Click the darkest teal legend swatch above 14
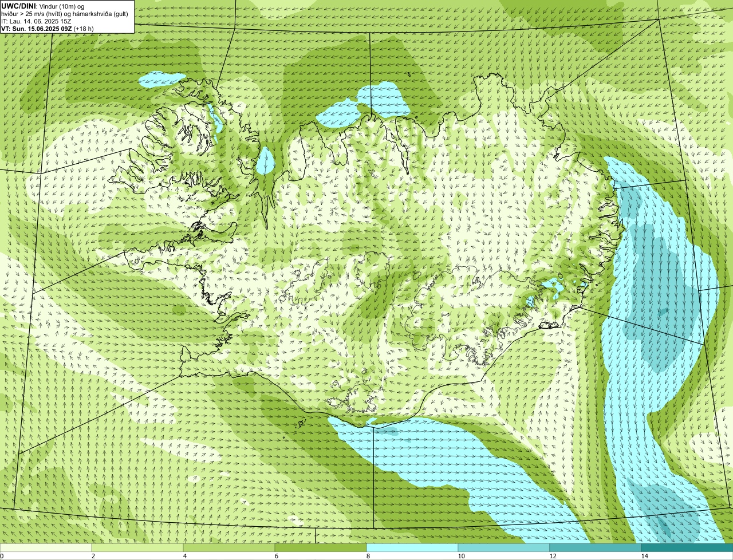Screen dimensions: 733x560 pos(687,547)
